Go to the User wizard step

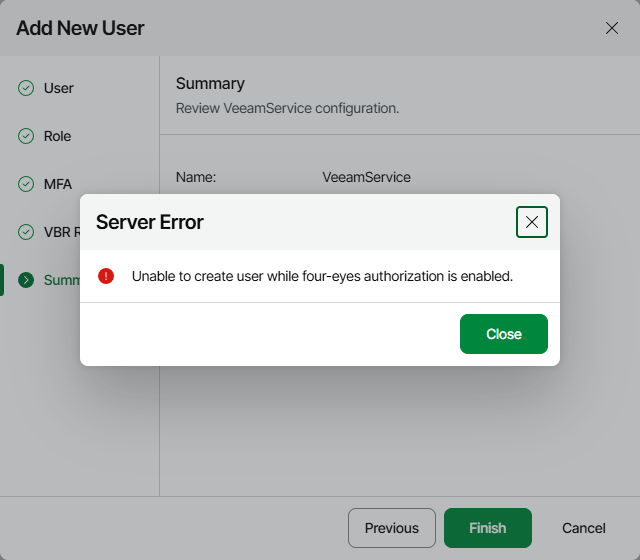click(58, 88)
